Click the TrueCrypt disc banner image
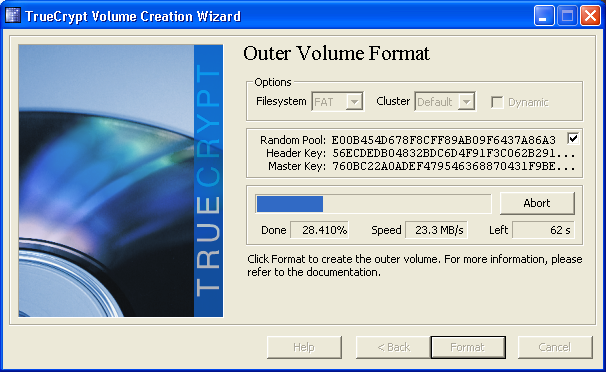Image resolution: width=606 pixels, height=372 pixels. (x=121, y=181)
